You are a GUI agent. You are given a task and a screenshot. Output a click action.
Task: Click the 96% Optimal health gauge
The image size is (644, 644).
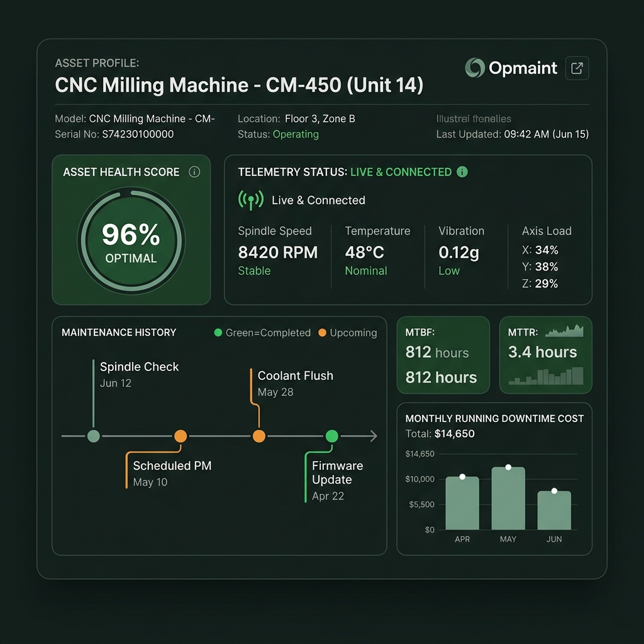click(x=131, y=241)
